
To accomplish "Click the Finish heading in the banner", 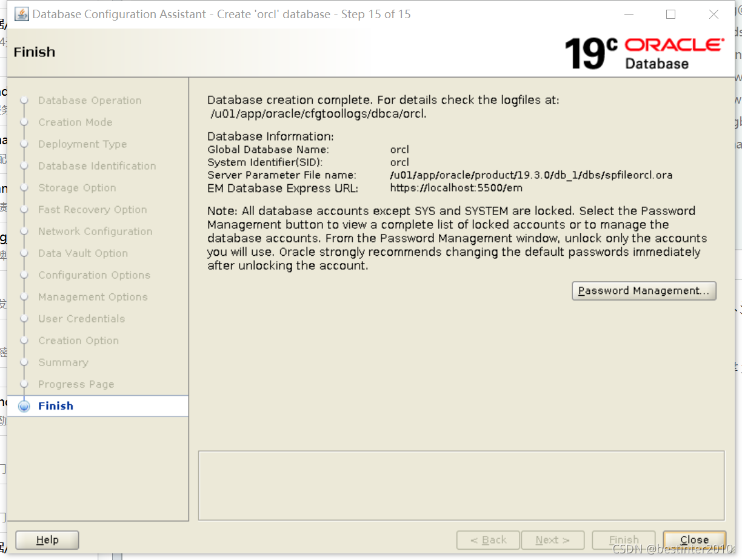I will coord(34,52).
